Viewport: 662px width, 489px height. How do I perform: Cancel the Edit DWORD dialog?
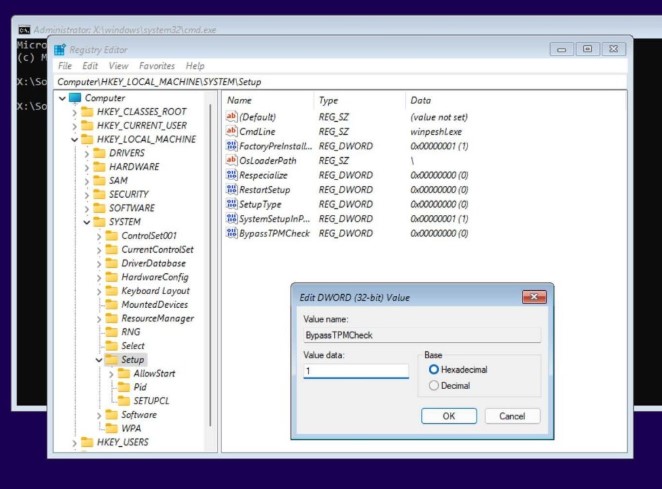[x=512, y=416]
